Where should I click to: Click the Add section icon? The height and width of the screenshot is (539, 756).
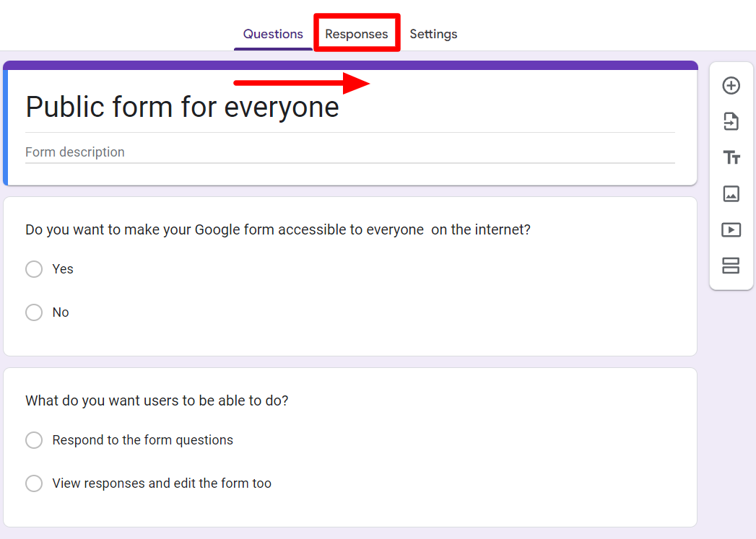click(x=731, y=266)
